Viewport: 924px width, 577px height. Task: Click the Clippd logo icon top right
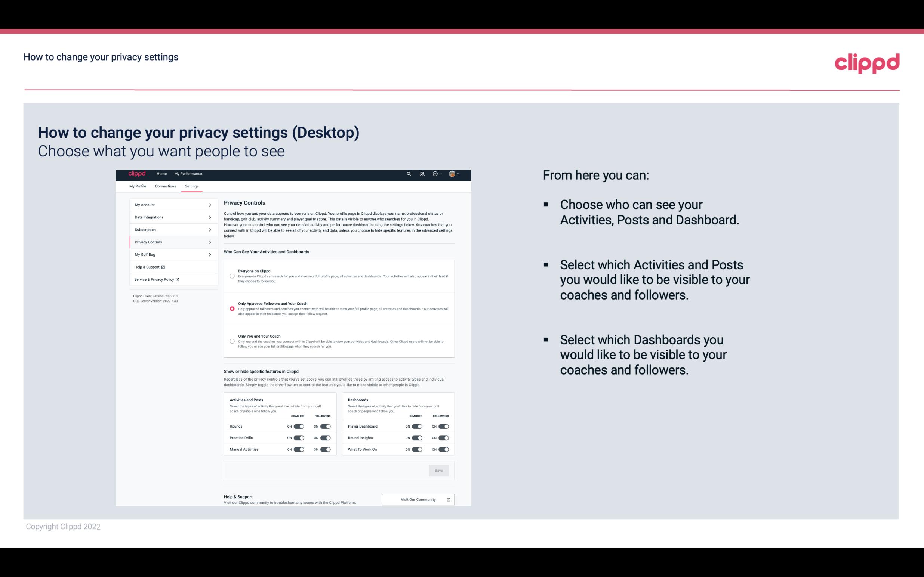click(x=867, y=63)
